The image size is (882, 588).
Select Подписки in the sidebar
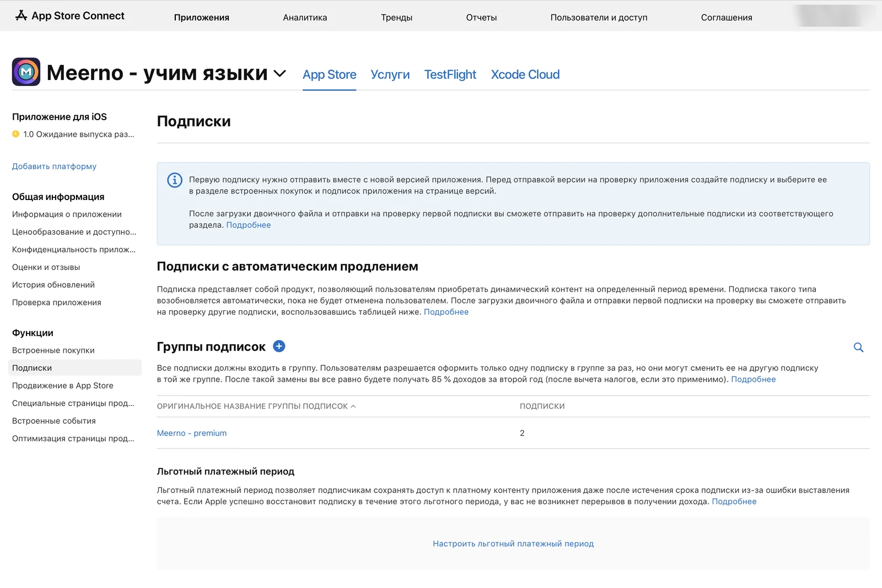(x=75, y=368)
